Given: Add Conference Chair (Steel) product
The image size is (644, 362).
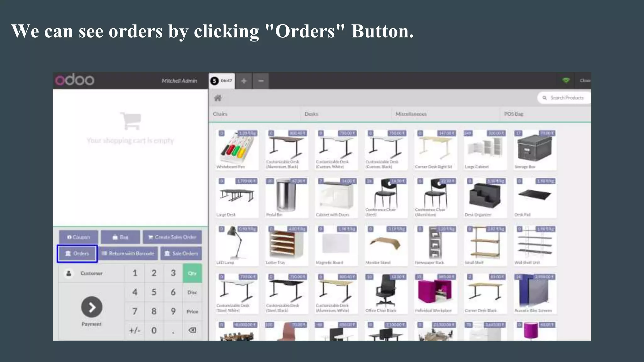Looking at the screenshot, I should click(x=386, y=197).
